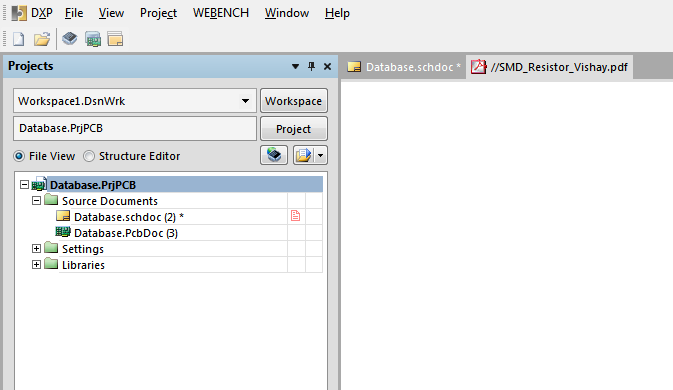
Task: Select the Structure Editor radio button
Action: 89,156
